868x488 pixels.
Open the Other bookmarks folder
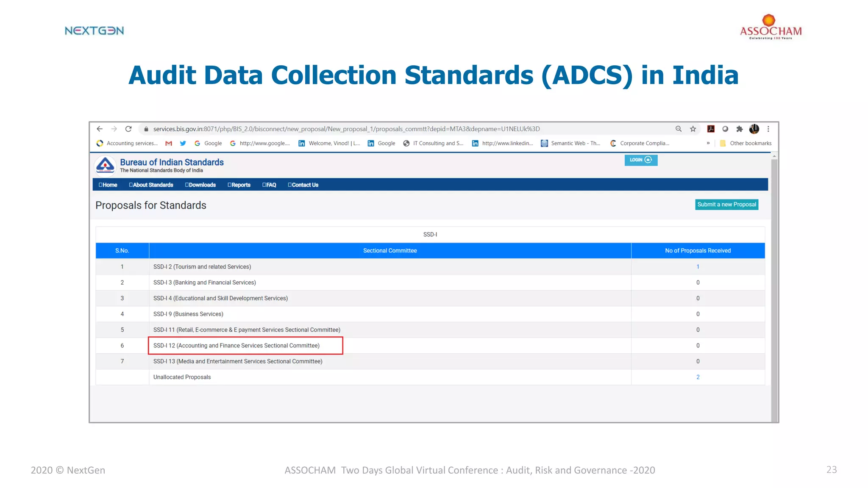coord(746,143)
